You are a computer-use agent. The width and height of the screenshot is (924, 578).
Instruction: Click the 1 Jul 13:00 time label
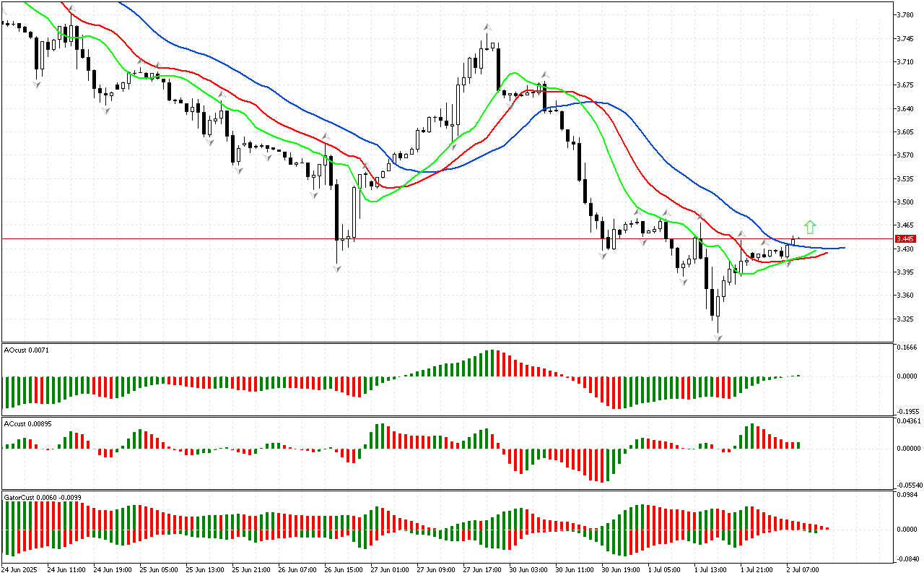pos(710,569)
